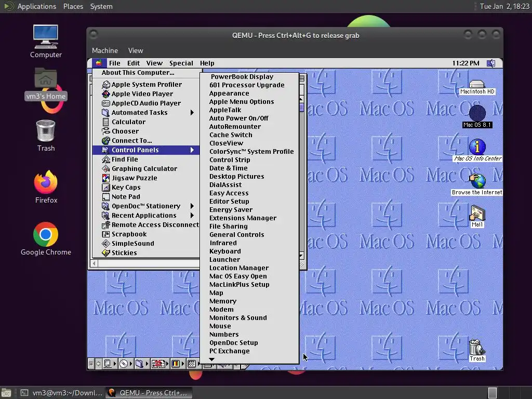Viewport: 532px width, 399px height.
Task: Switch to terminal vm3@vm3 taskbar item
Action: [61, 393]
